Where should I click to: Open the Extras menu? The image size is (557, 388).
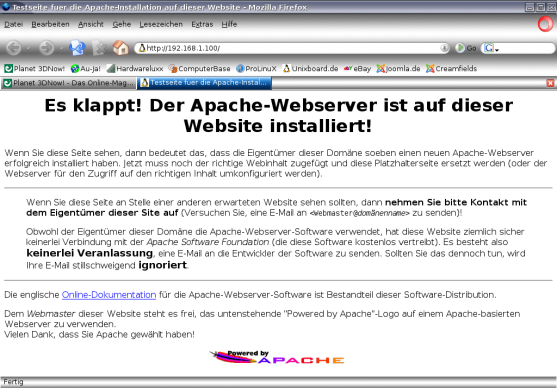(x=202, y=24)
